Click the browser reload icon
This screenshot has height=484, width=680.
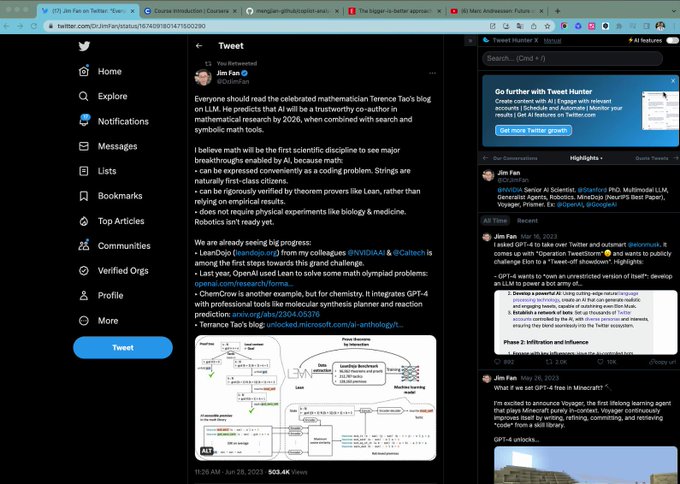[x=34, y=26]
